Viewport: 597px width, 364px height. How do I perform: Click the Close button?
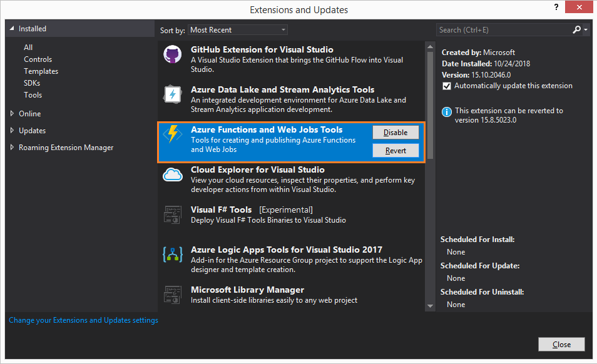(x=561, y=344)
